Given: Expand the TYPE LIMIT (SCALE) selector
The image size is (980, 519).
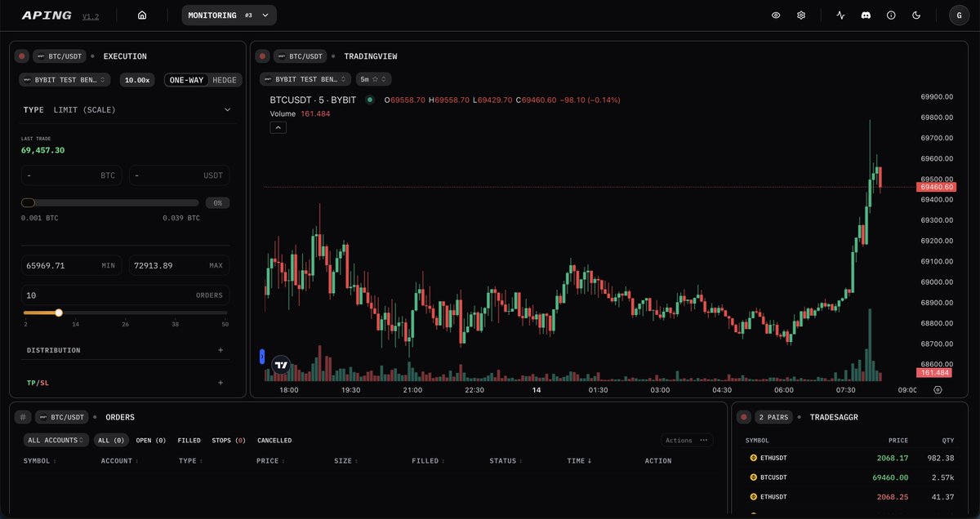Looking at the screenshot, I should click(x=127, y=109).
